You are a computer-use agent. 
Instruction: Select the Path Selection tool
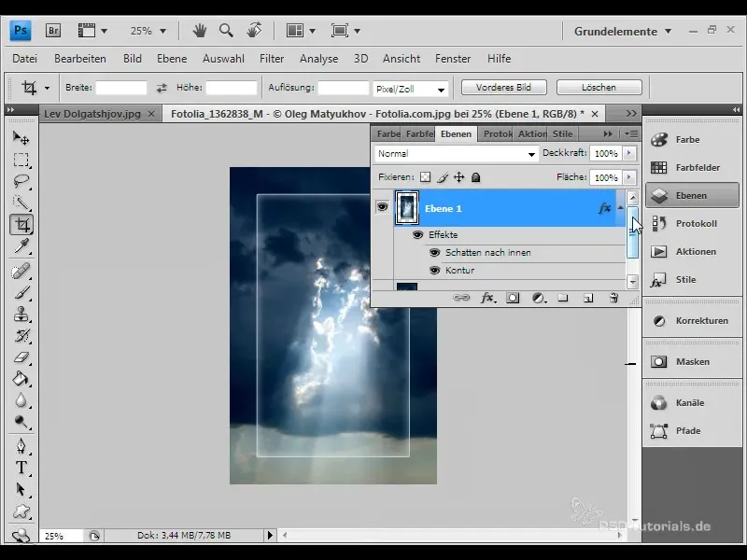21,489
